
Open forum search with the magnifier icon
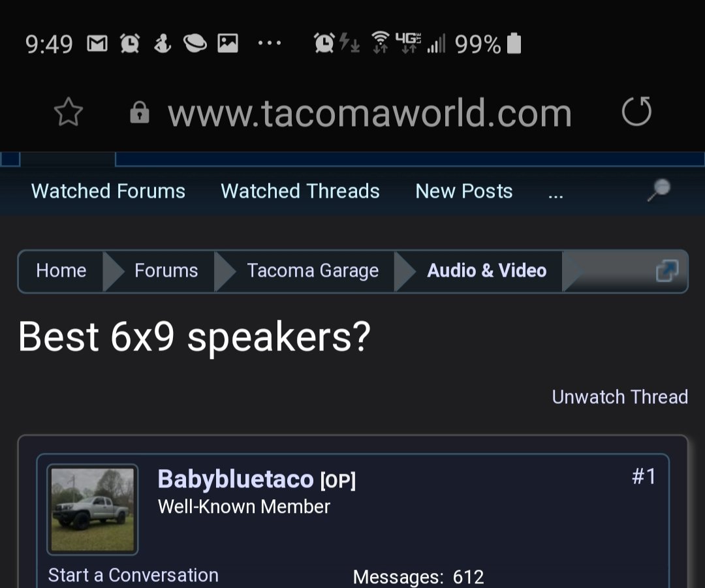click(x=659, y=190)
